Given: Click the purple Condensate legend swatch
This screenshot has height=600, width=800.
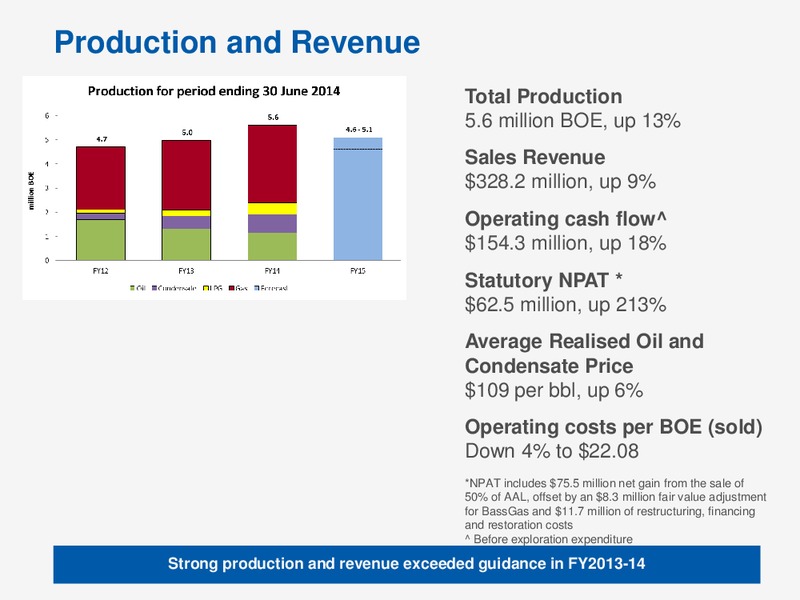Looking at the screenshot, I should click(154, 288).
